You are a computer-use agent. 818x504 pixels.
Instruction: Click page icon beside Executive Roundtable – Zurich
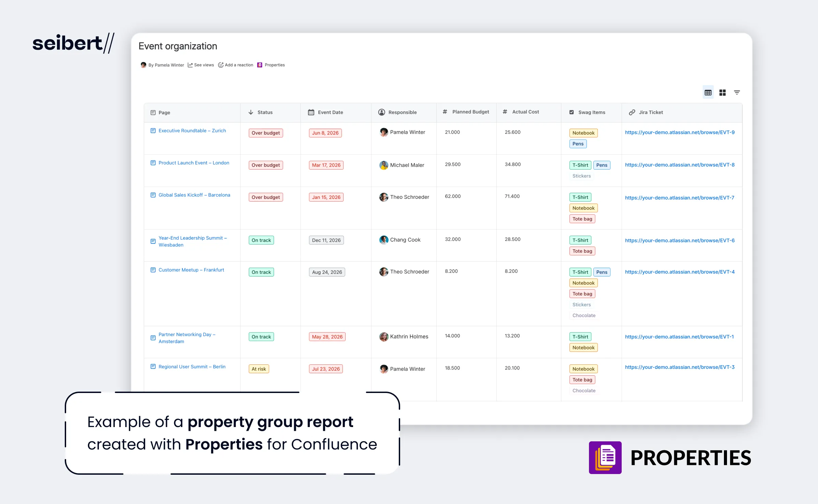coord(153,131)
